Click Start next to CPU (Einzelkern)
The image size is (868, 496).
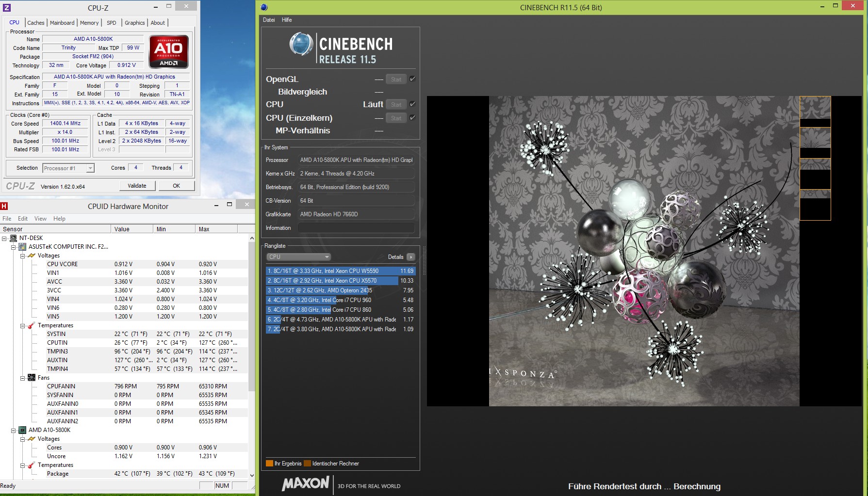(396, 118)
